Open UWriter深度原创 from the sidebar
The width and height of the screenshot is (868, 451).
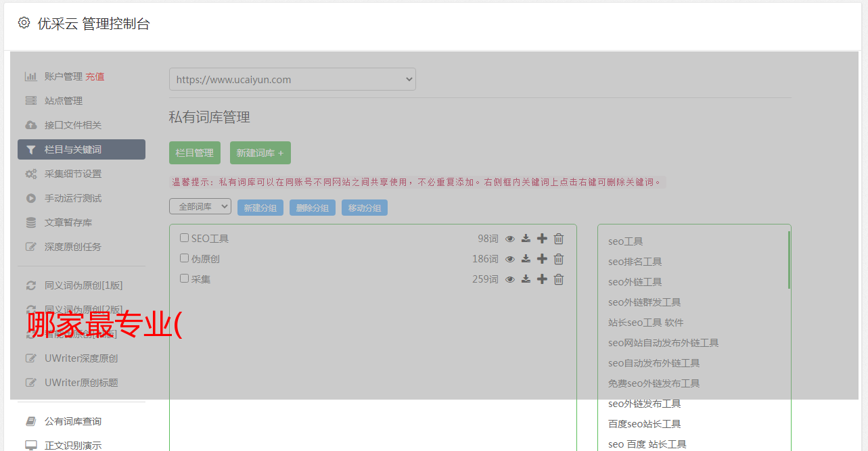(x=81, y=358)
